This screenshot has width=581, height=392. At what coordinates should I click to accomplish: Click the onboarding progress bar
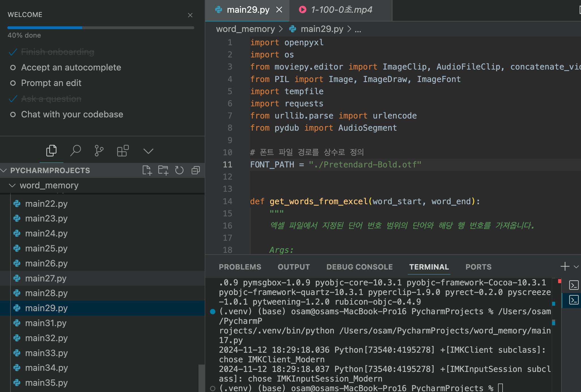coord(101,28)
